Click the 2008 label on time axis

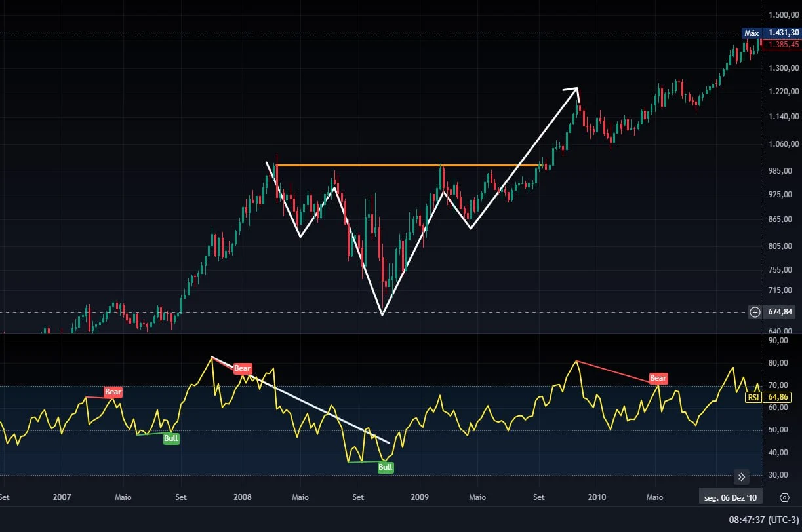coord(242,497)
